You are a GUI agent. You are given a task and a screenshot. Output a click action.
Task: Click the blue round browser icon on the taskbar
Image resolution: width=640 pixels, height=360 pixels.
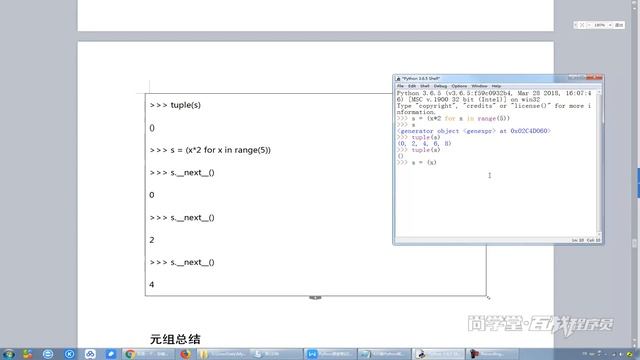[48, 354]
